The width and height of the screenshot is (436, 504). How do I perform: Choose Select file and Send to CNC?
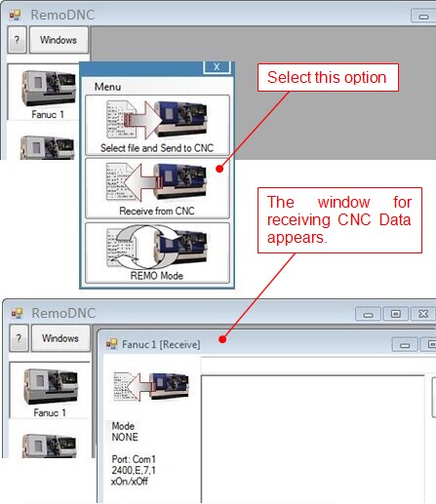tap(157, 125)
